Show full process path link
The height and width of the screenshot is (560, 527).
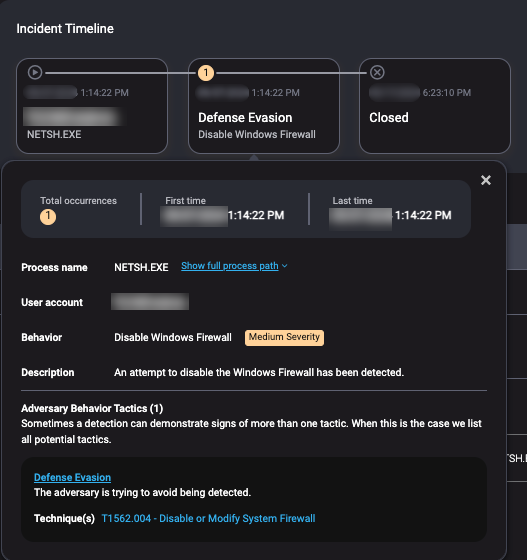[x=230, y=266]
